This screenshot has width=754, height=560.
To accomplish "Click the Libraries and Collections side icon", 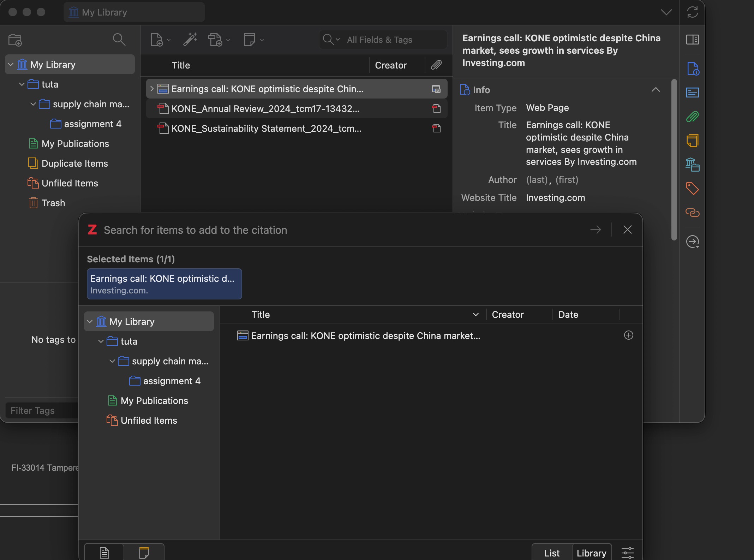I will [x=692, y=165].
